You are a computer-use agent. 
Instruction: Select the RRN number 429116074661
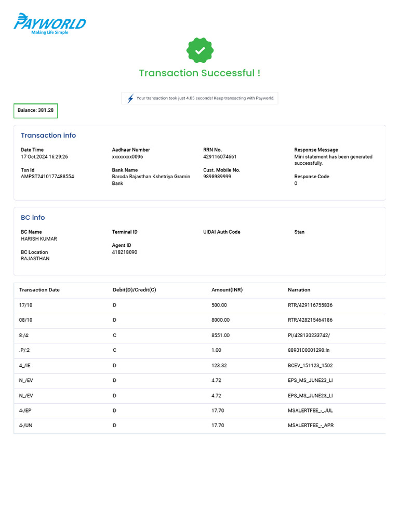(x=220, y=157)
